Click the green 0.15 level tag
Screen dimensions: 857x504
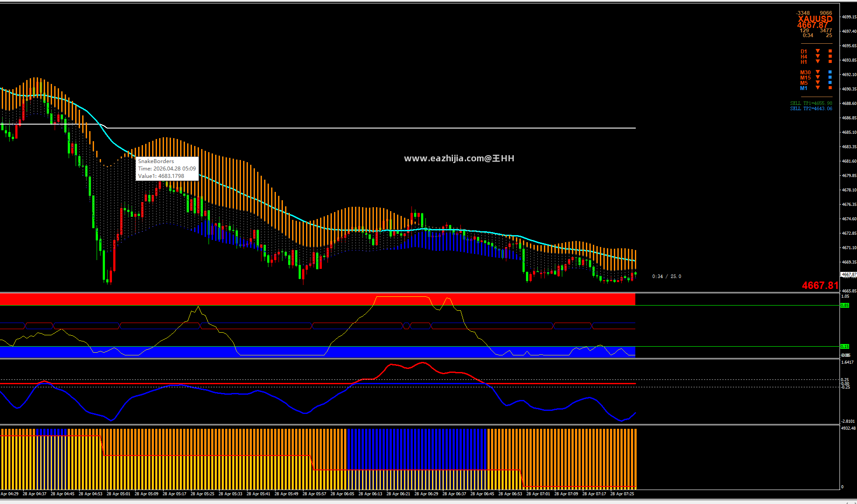(x=845, y=347)
